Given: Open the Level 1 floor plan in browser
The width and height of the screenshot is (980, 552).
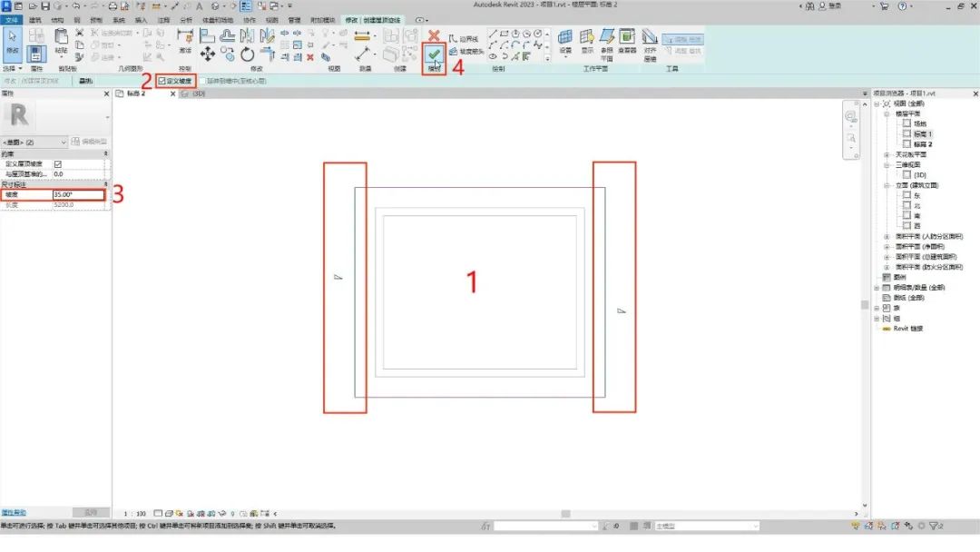Looking at the screenshot, I should [x=923, y=133].
